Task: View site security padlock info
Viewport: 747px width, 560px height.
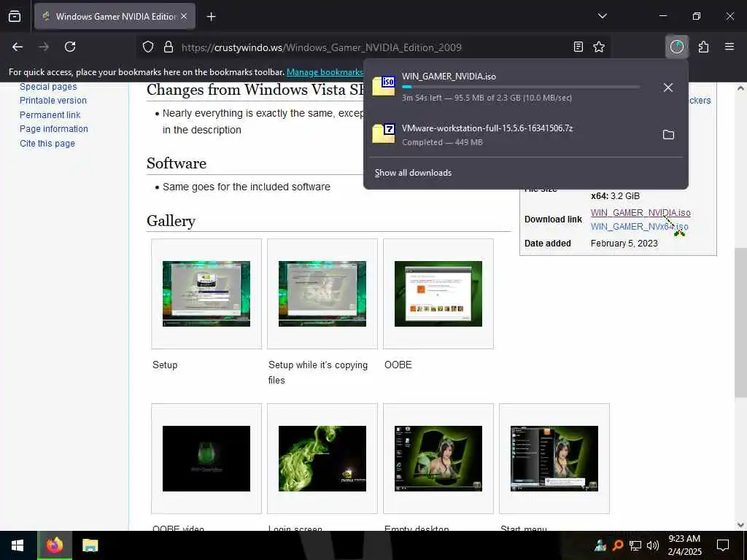Action: point(169,47)
